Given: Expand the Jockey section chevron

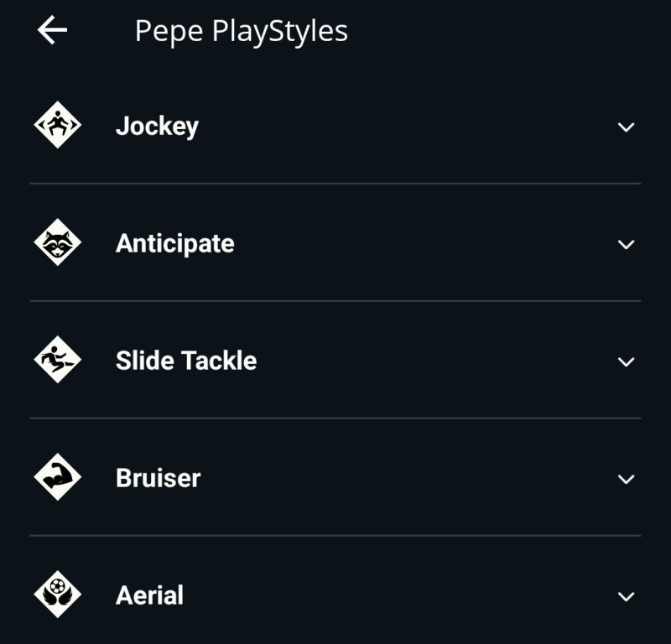Looking at the screenshot, I should click(626, 127).
